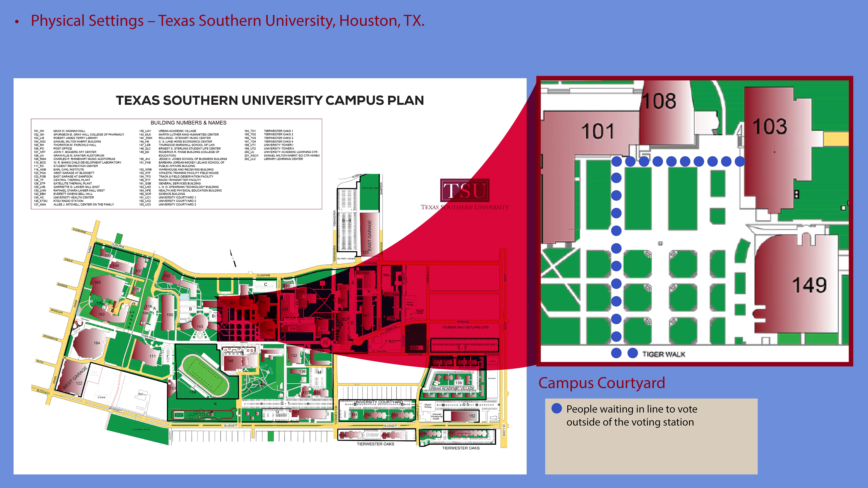Click 'MARTIN LUTHER KING HUMANITIES CENTER' row
Image resolution: width=868 pixels, height=488 pixels.
[x=179, y=134]
